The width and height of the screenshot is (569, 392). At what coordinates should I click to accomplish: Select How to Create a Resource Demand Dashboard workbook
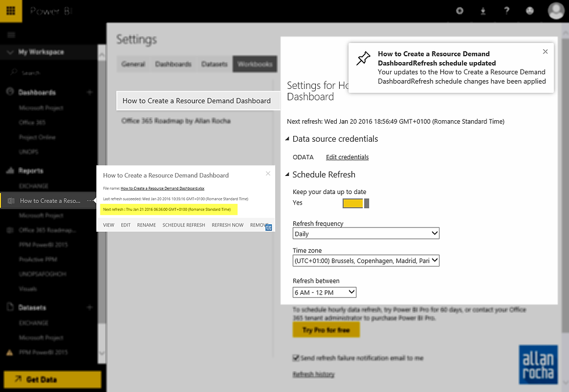click(x=198, y=100)
